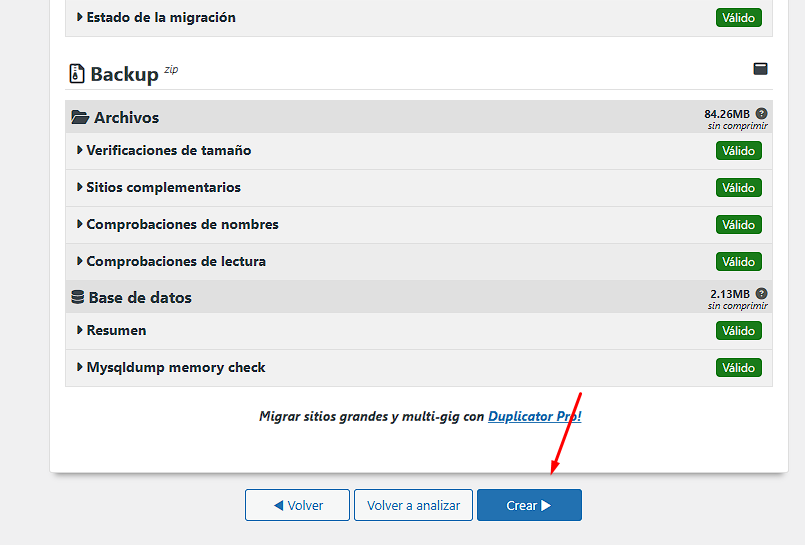Click help icon next to 2.13MB
This screenshot has height=545, width=805.
(762, 294)
